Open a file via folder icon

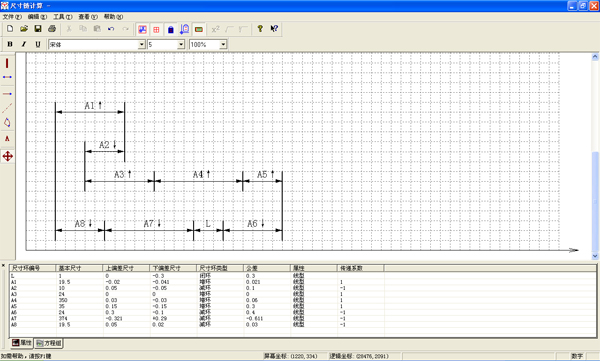point(24,29)
